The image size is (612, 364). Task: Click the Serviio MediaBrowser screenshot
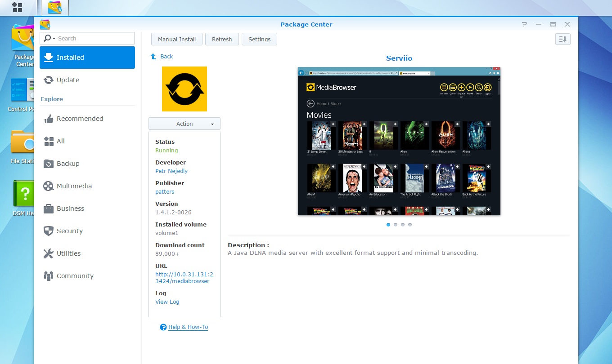point(399,141)
